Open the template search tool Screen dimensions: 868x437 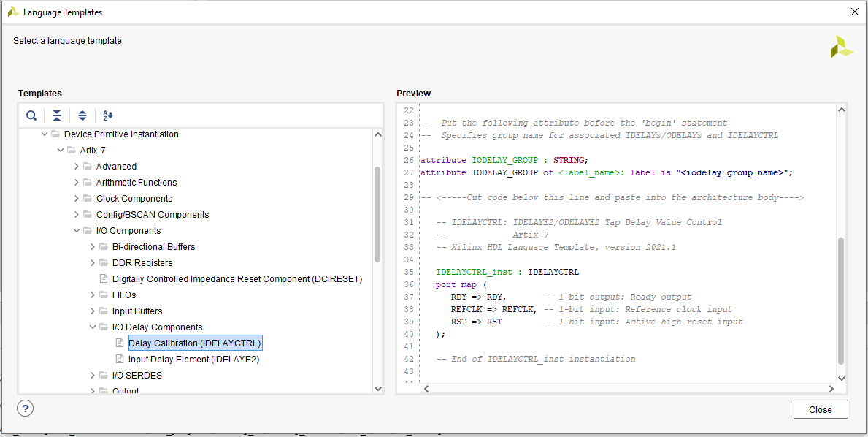(31, 115)
